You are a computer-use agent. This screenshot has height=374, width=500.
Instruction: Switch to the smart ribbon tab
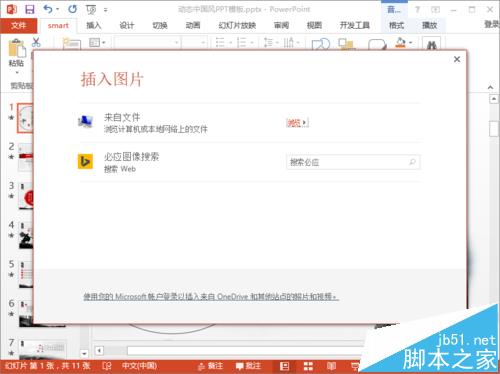pyautogui.click(x=58, y=25)
